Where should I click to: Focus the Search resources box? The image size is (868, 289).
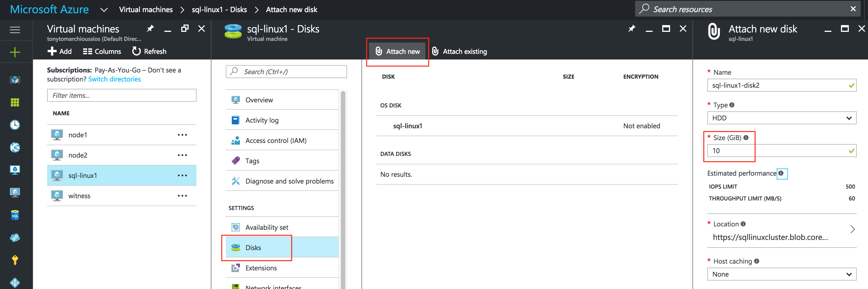tap(748, 9)
